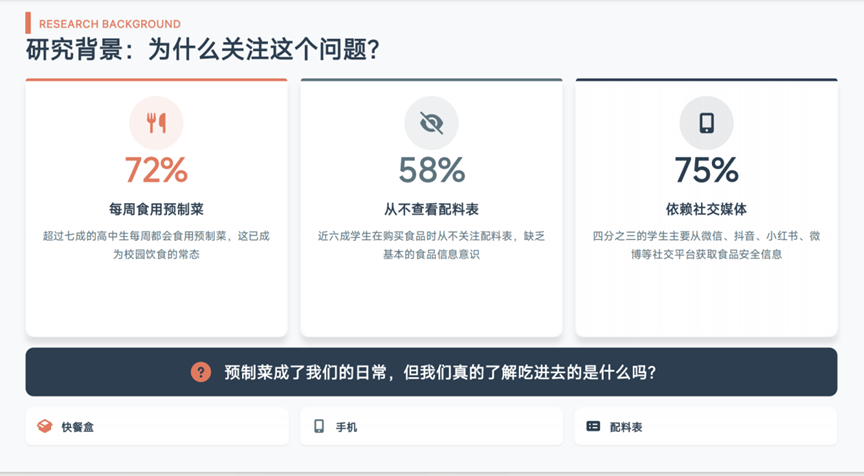Click the 每周食用预制菜 card heading
864x476 pixels.
[x=156, y=209]
